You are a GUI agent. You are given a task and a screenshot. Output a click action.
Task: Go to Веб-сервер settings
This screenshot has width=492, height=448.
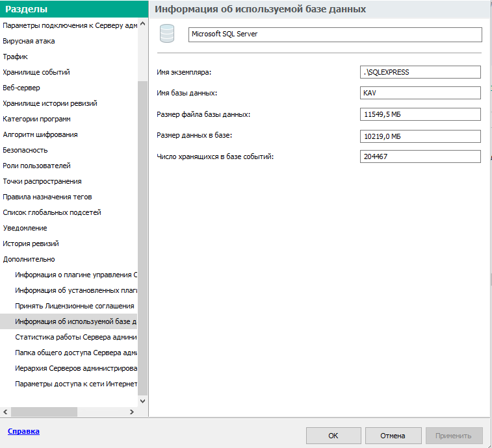pyautogui.click(x=21, y=88)
